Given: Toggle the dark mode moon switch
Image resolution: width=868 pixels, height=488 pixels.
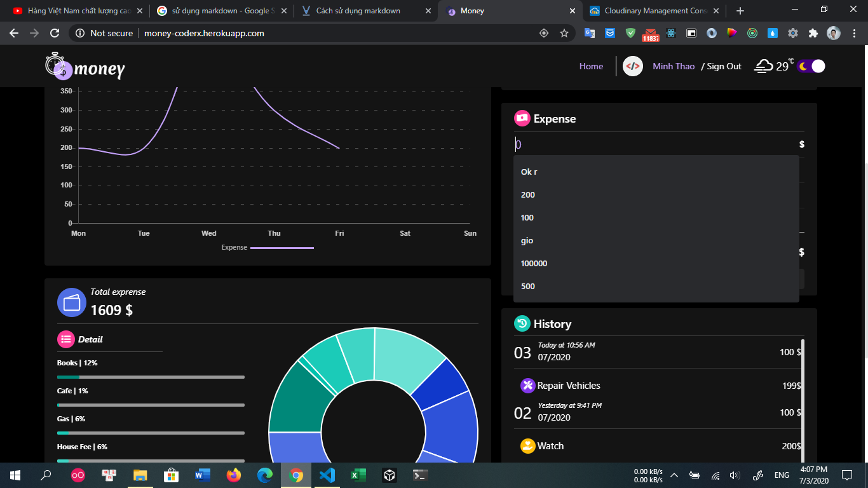Looking at the screenshot, I should (810, 66).
